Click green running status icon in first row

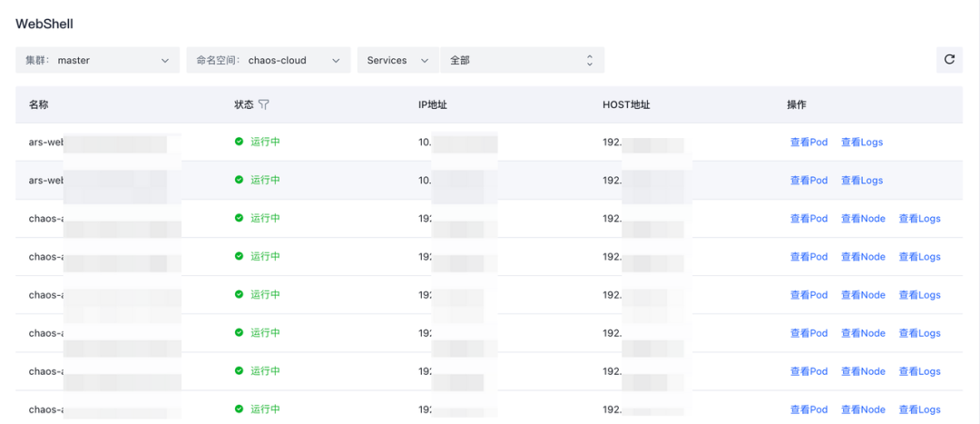(x=240, y=142)
